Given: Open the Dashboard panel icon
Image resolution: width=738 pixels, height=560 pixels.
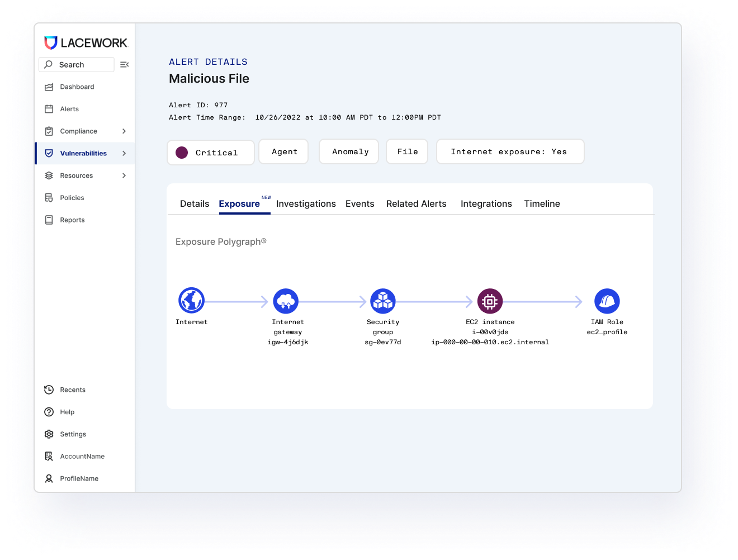Looking at the screenshot, I should [50, 87].
